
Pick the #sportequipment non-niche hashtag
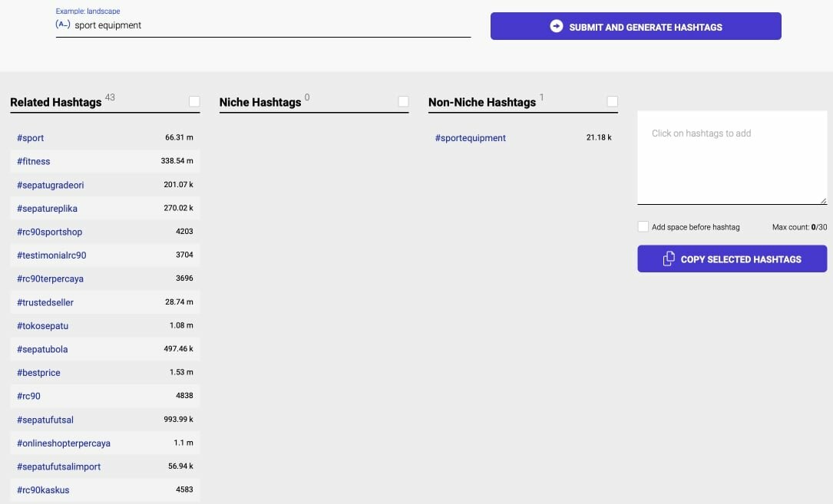tap(471, 138)
